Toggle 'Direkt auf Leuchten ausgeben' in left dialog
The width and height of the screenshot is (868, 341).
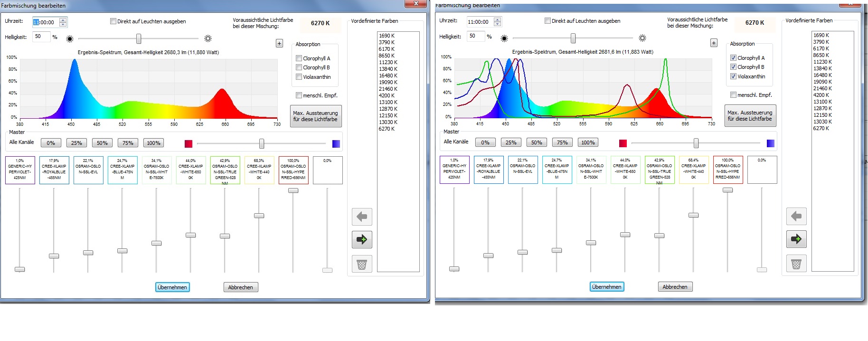click(113, 21)
